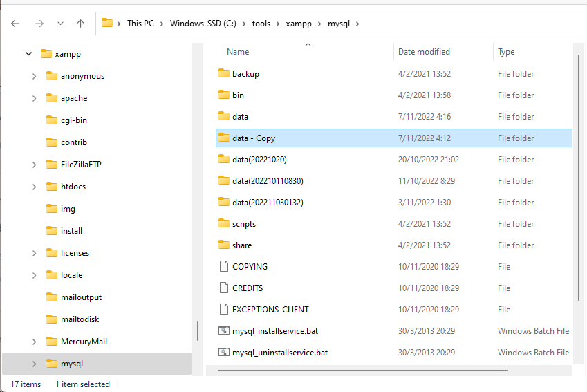Screen dimensions: 587x392
Task: Navigate to tools in breadcrumb
Action: pos(261,24)
